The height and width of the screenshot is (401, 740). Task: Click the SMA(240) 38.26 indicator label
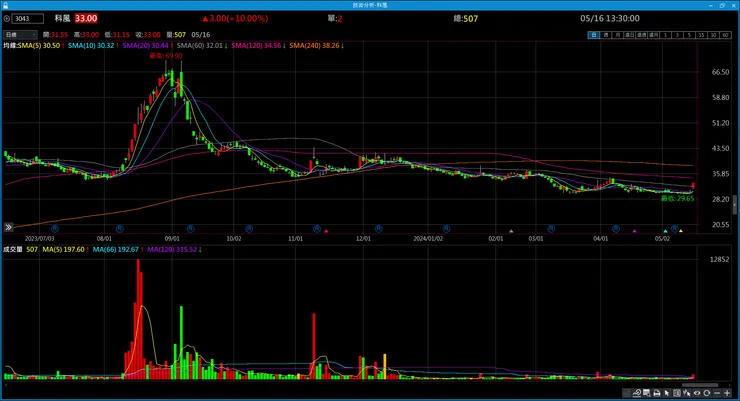pyautogui.click(x=314, y=46)
